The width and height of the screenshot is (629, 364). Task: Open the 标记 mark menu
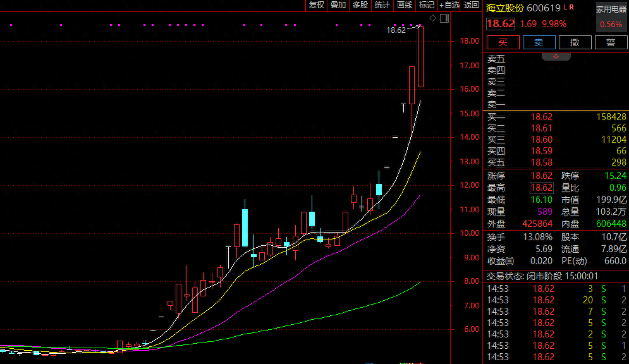click(x=426, y=5)
